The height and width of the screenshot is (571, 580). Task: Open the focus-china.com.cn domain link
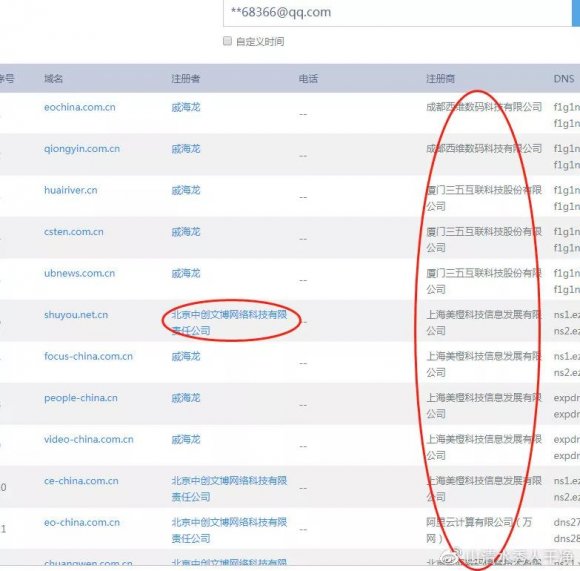tap(88, 357)
